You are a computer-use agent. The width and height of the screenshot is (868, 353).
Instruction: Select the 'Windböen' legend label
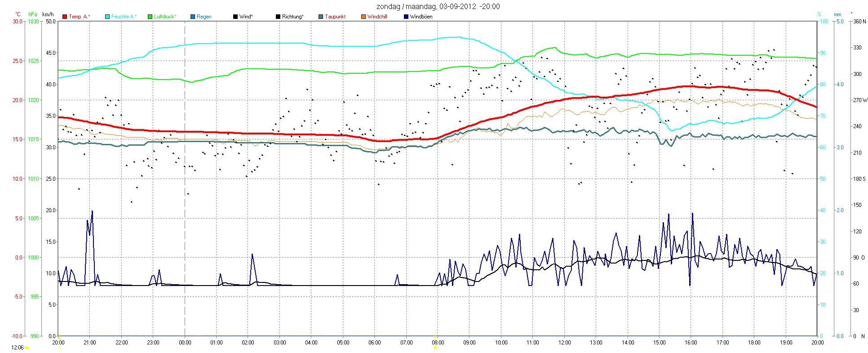click(421, 17)
